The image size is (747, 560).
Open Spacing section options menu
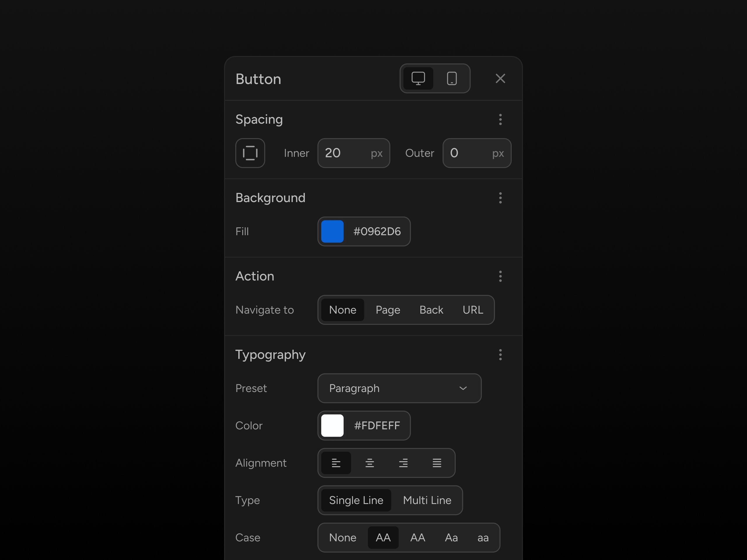(x=500, y=120)
